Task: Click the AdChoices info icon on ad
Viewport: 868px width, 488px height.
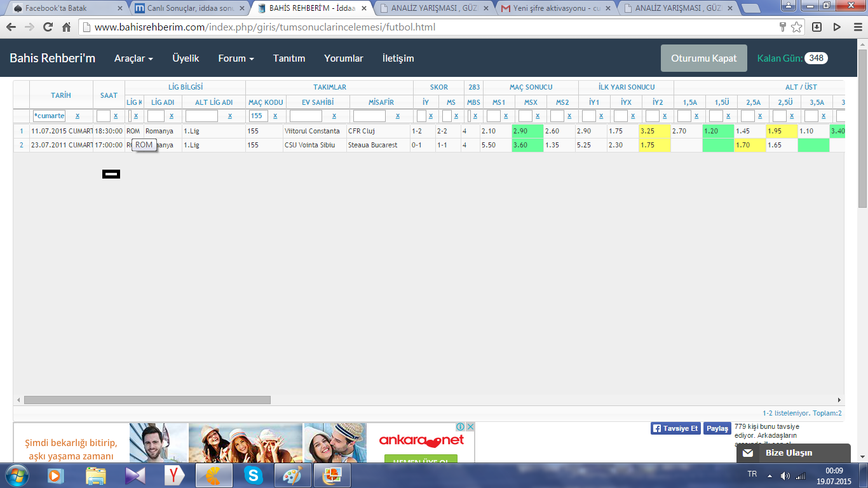Action: [x=461, y=426]
